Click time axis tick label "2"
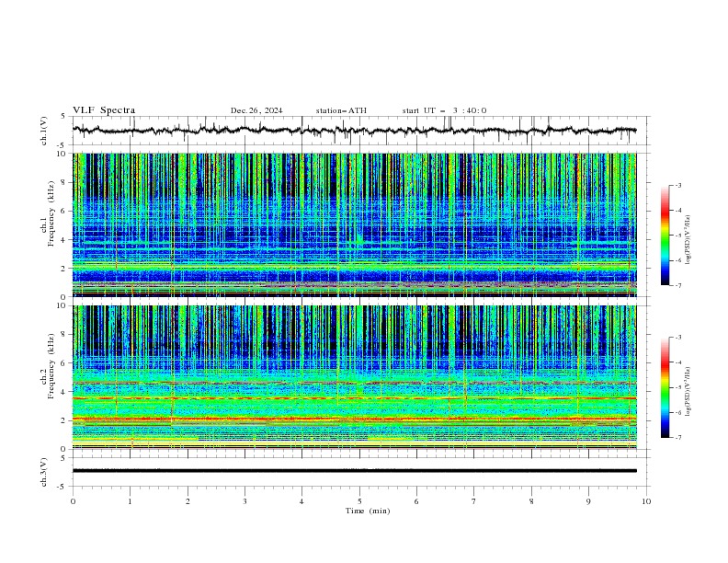728x563 pixels. click(188, 501)
